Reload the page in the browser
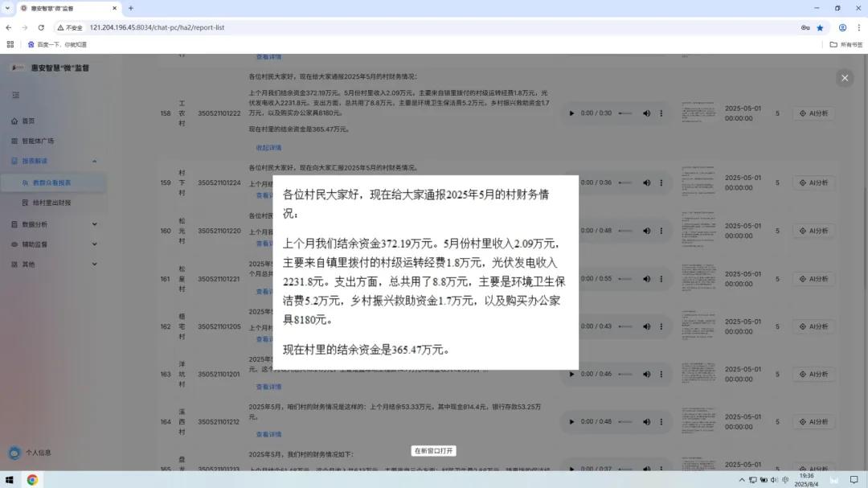This screenshot has width=868, height=488. pyautogui.click(x=41, y=27)
